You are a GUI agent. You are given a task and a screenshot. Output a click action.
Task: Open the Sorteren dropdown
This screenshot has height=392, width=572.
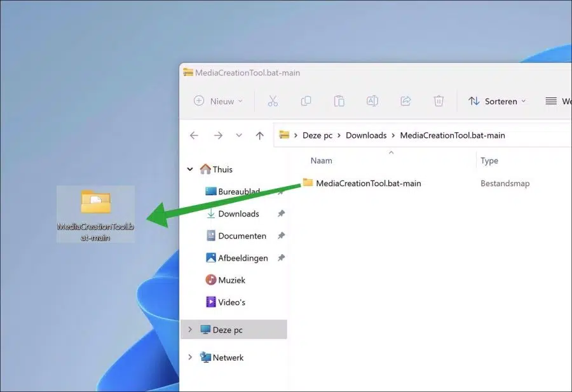tap(497, 101)
